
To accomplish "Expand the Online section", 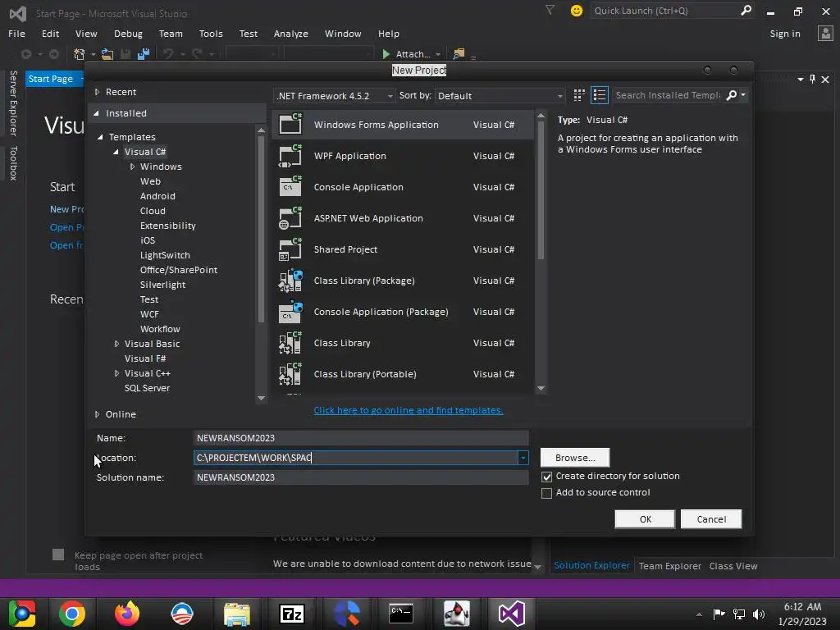I will coord(97,414).
